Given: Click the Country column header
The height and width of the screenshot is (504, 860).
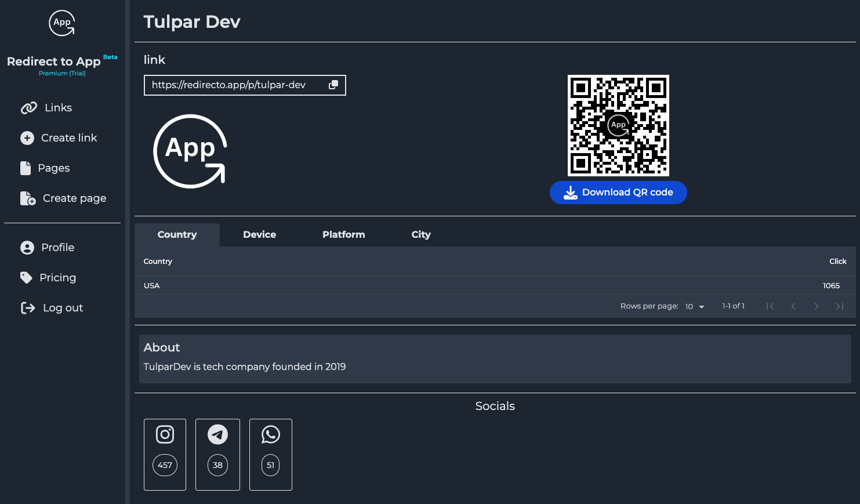Looking at the screenshot, I should tap(158, 262).
